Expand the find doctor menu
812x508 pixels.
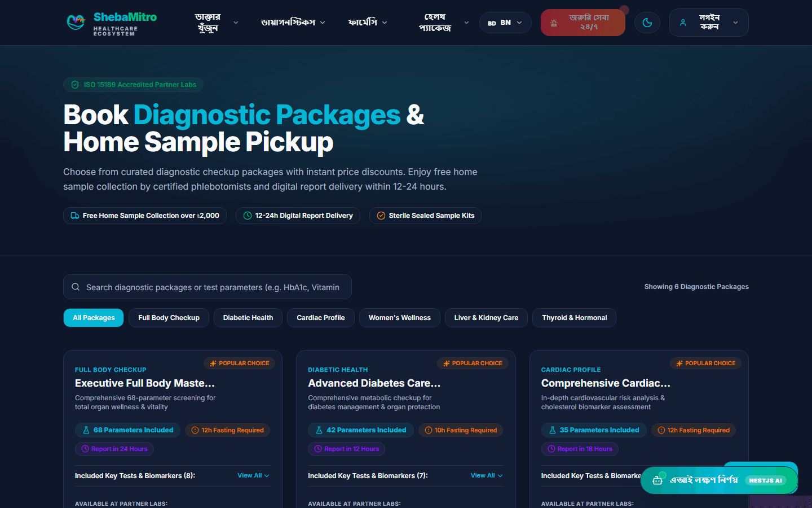pyautogui.click(x=217, y=23)
